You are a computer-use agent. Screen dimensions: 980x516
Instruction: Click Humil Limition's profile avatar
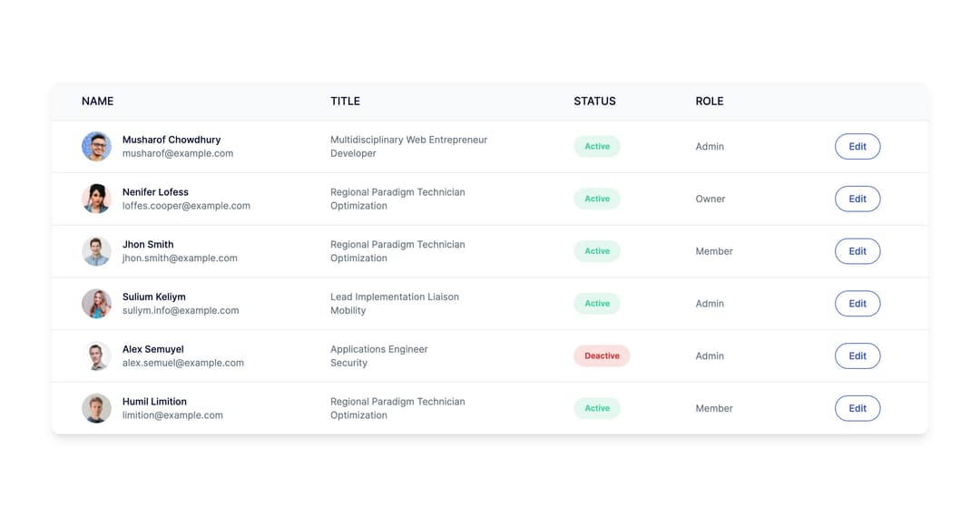click(x=96, y=408)
